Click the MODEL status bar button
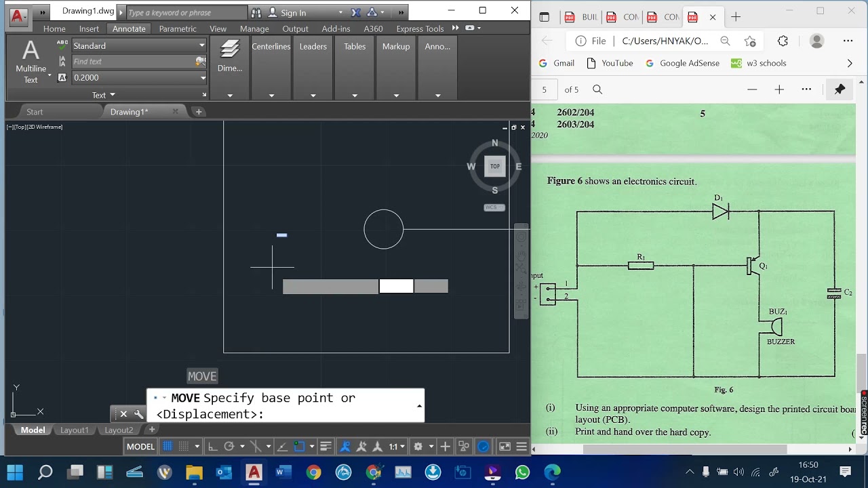868x488 pixels. point(140,446)
